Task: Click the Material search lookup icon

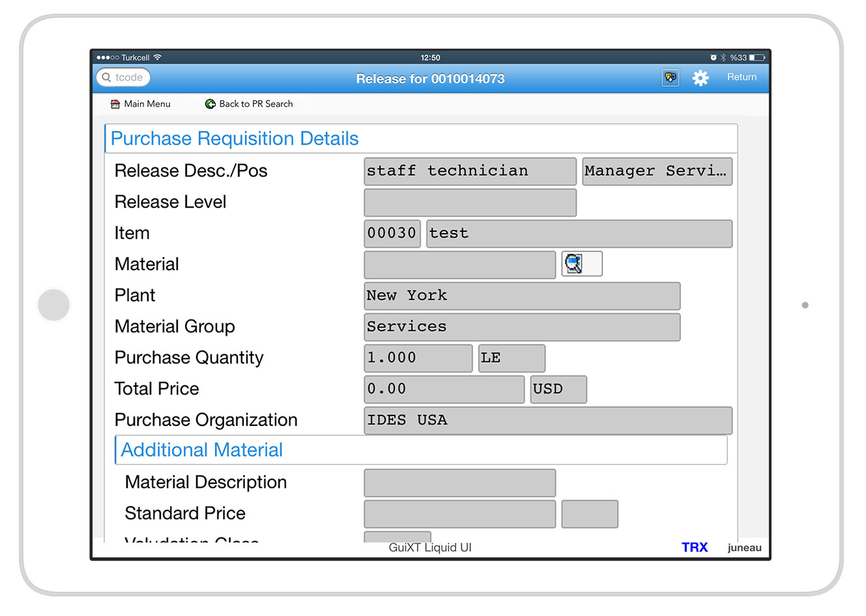Action: 574,264
